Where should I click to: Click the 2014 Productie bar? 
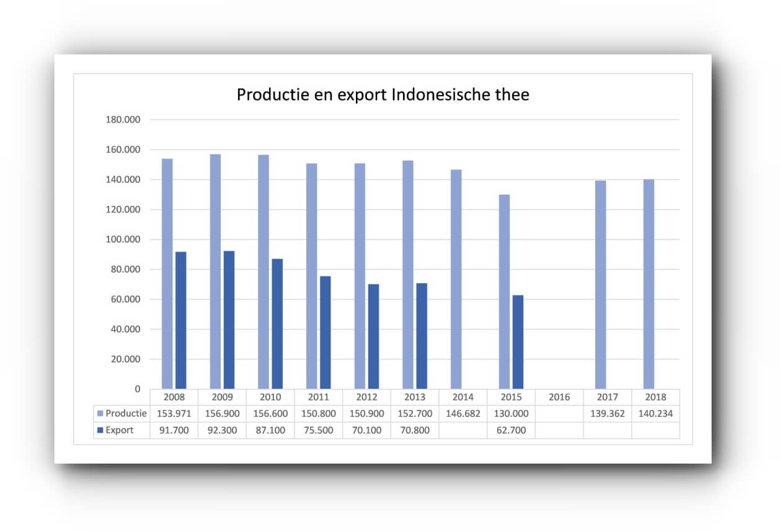coord(456,279)
